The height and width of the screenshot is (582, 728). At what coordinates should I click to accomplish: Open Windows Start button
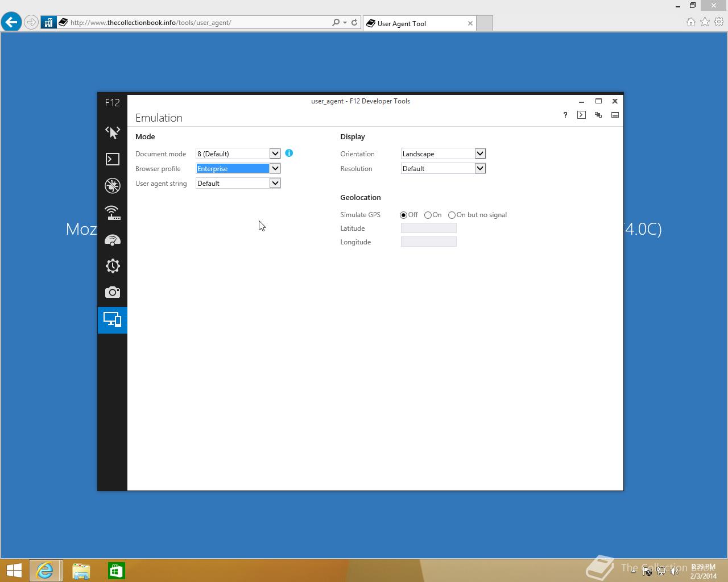tap(14, 570)
